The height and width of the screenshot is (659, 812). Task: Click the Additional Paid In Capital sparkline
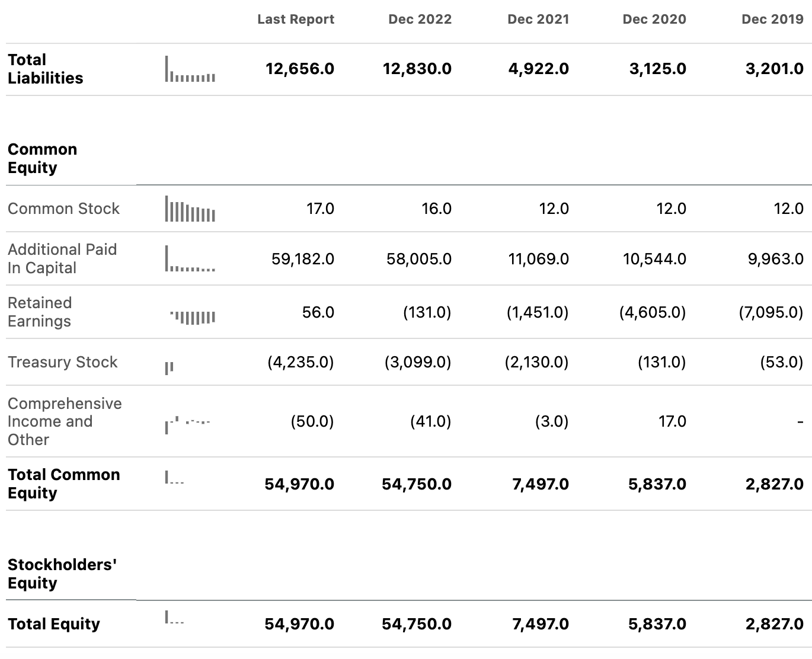(x=190, y=259)
